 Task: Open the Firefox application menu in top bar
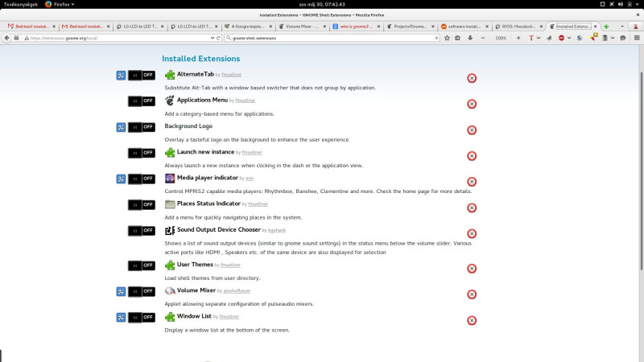(60, 4)
